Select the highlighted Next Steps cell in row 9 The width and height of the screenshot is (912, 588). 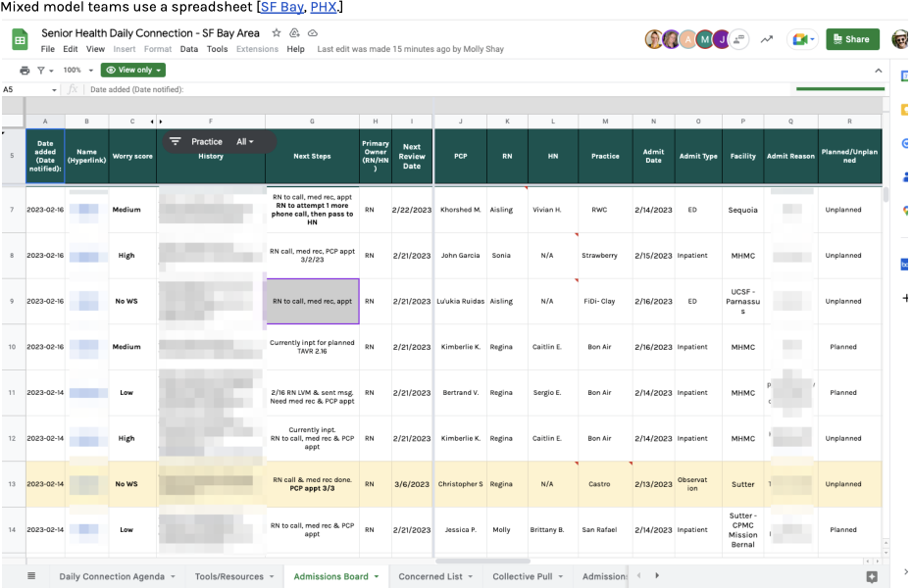point(313,301)
